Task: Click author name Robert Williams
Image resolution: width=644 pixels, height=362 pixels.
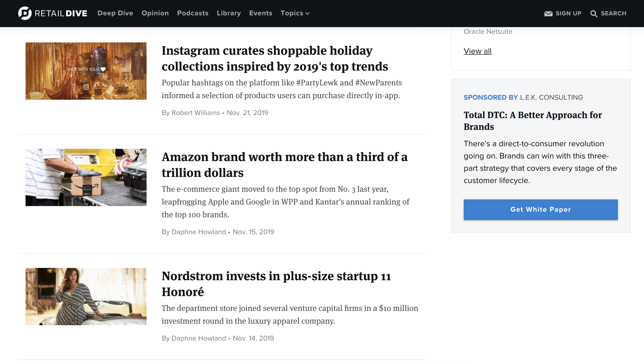Action: pyautogui.click(x=196, y=113)
